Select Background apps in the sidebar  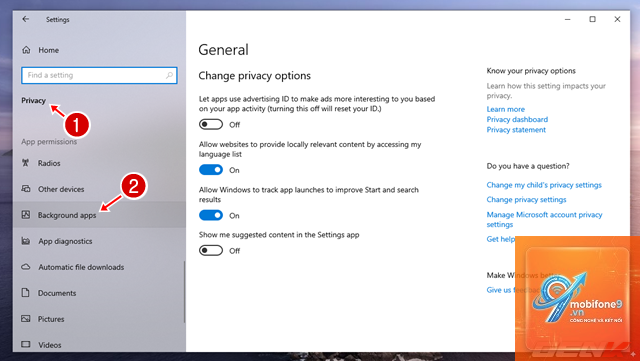pyautogui.click(x=99, y=215)
